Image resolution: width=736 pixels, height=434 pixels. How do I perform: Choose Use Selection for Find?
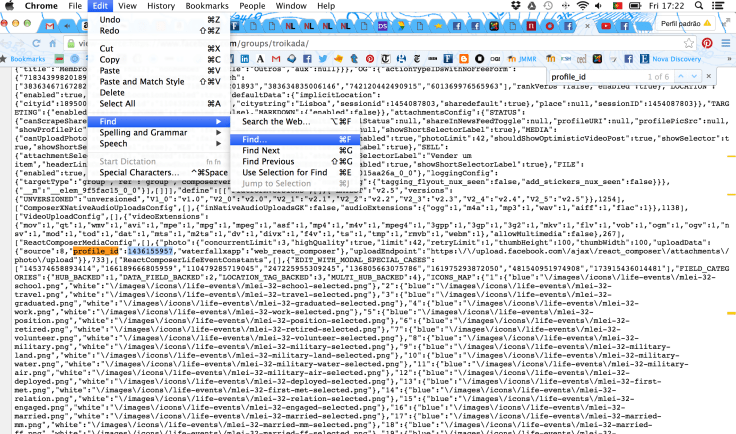pyautogui.click(x=295, y=172)
